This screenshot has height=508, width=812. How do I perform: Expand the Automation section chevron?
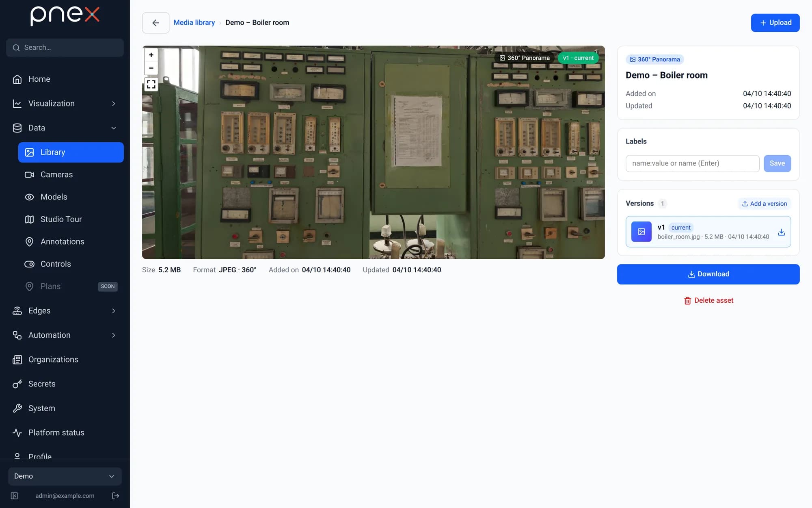pos(114,335)
